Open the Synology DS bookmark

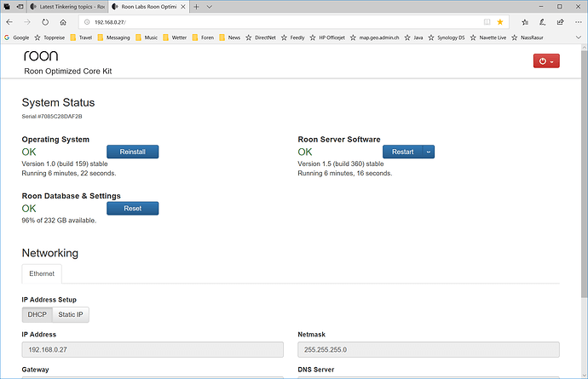click(x=447, y=37)
